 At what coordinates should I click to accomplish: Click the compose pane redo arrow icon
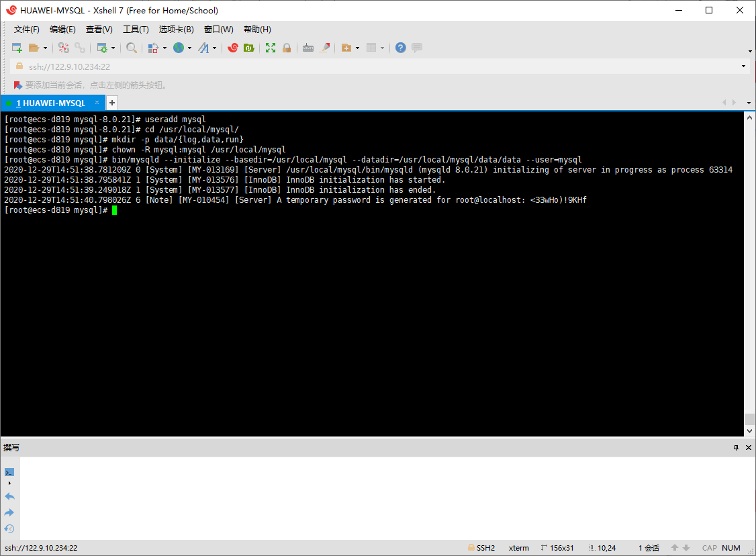point(9,512)
